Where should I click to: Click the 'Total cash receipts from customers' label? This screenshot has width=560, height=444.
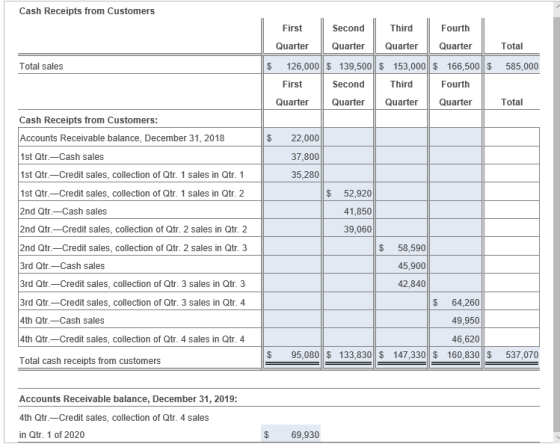click(x=90, y=361)
